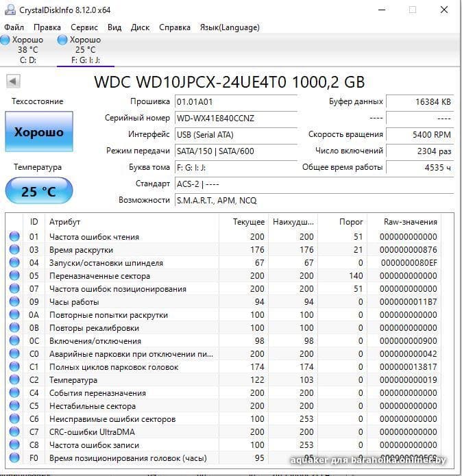Click raw value 000000013817
462x476 pixels.
[x=408, y=367]
